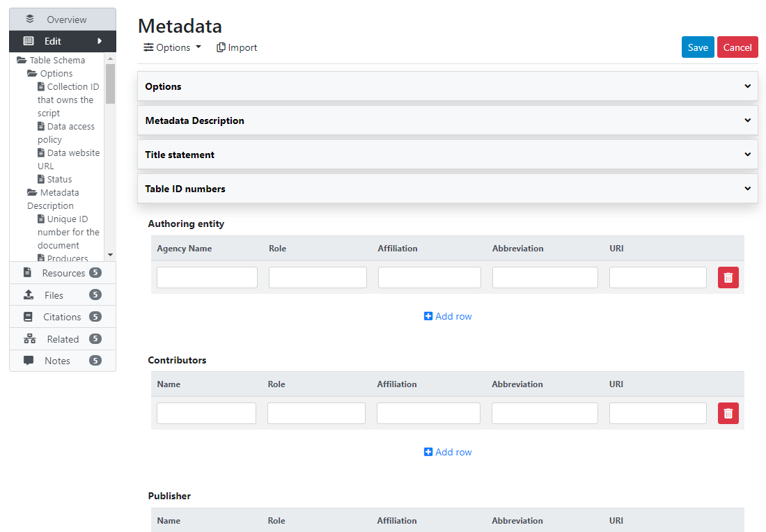Image resolution: width=766 pixels, height=532 pixels.
Task: Click the Overview layers icon
Action: [30, 19]
